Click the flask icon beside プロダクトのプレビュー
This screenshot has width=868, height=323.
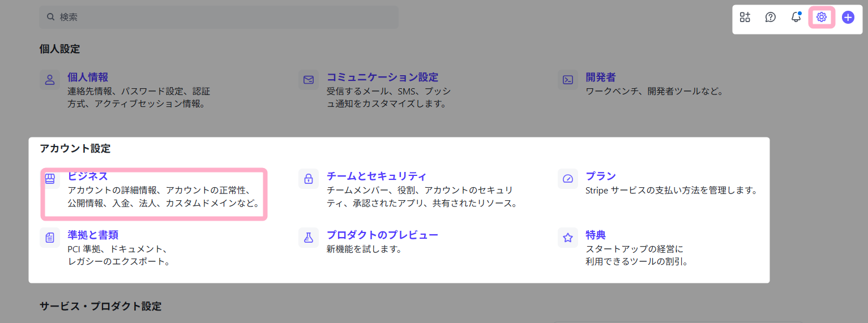(x=309, y=238)
